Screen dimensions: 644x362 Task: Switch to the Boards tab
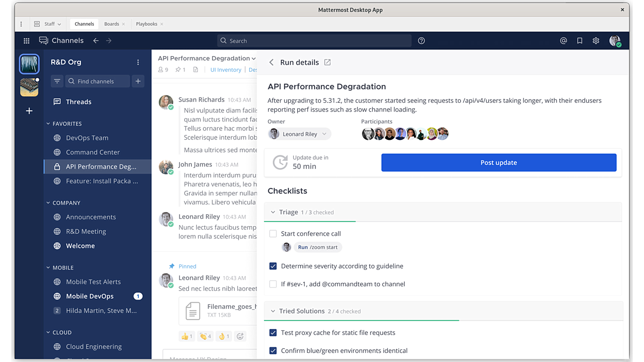coord(111,24)
